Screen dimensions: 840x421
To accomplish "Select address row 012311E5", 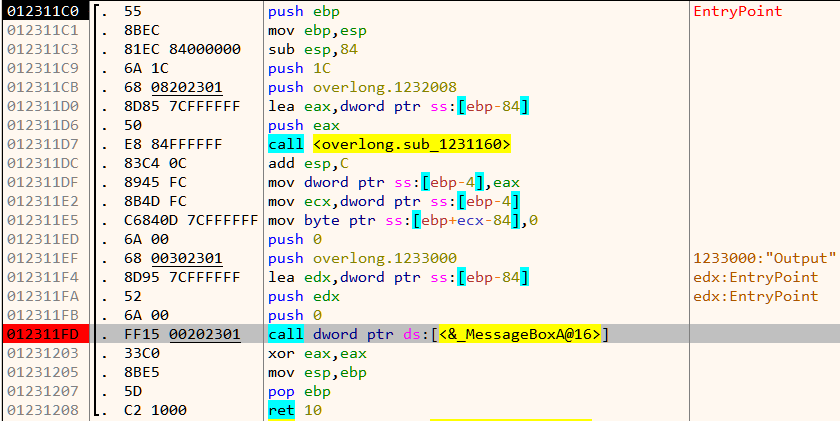I will click(43, 220).
